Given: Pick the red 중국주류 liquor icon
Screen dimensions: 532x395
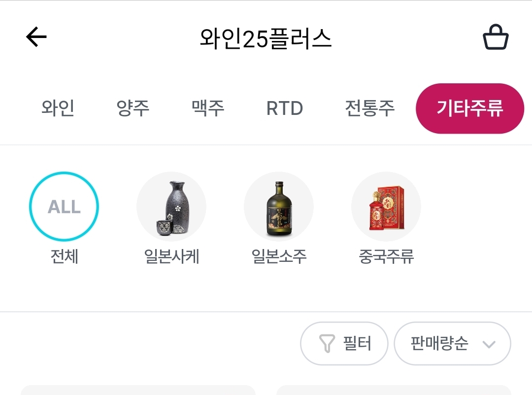Looking at the screenshot, I should [386, 206].
